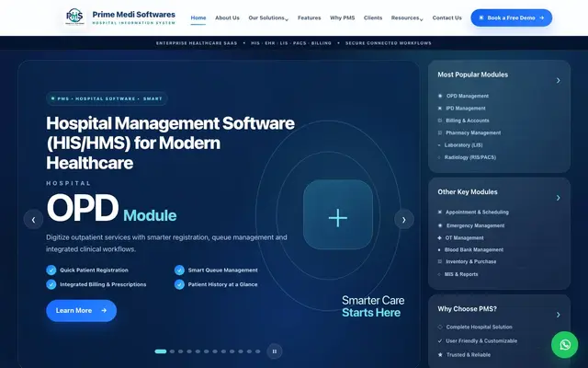
Task: Click the Patient History at a Glance check icon
Action: tap(180, 284)
